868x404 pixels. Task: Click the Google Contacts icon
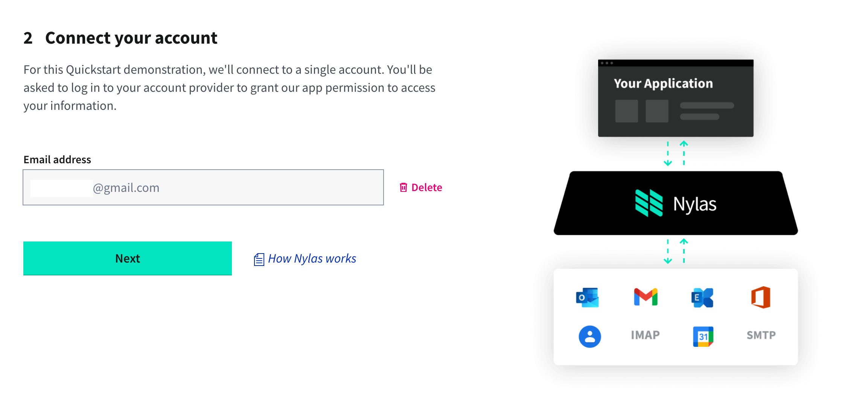point(589,336)
